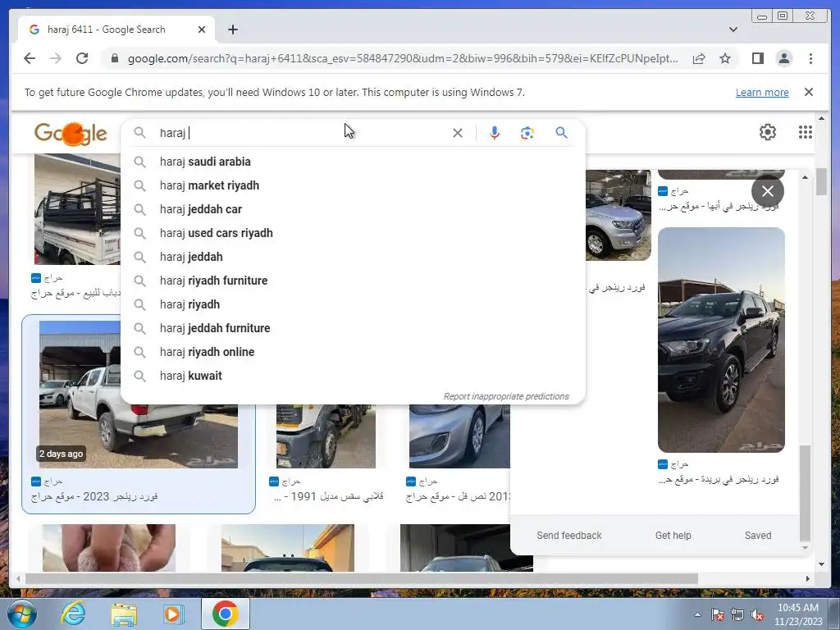Reload the current page

coord(82,58)
